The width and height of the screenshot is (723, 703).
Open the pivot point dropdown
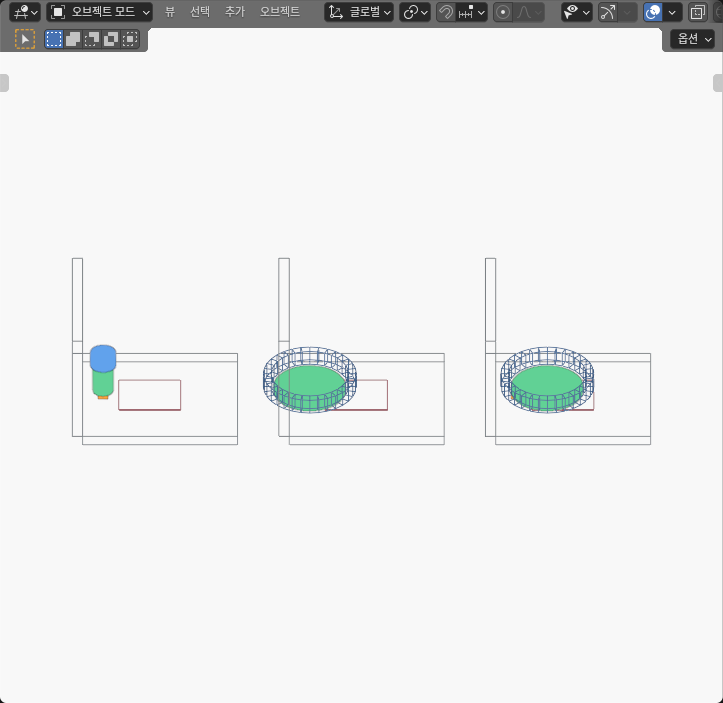tap(415, 12)
